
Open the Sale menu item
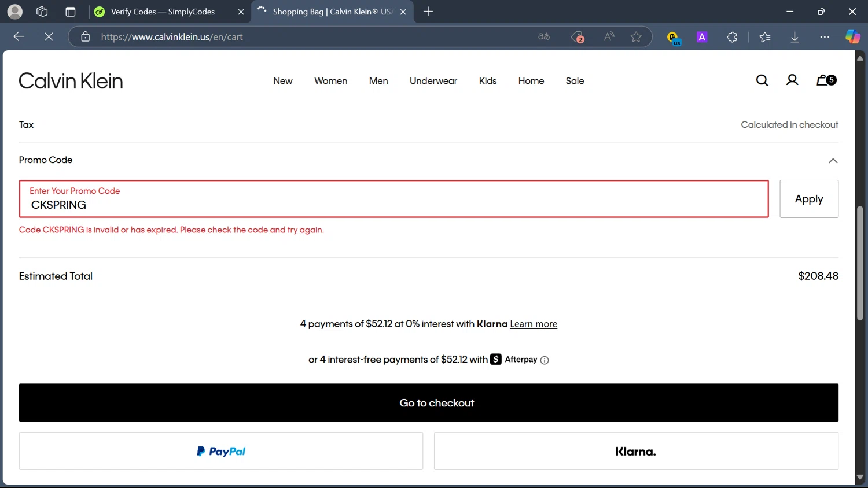(575, 81)
